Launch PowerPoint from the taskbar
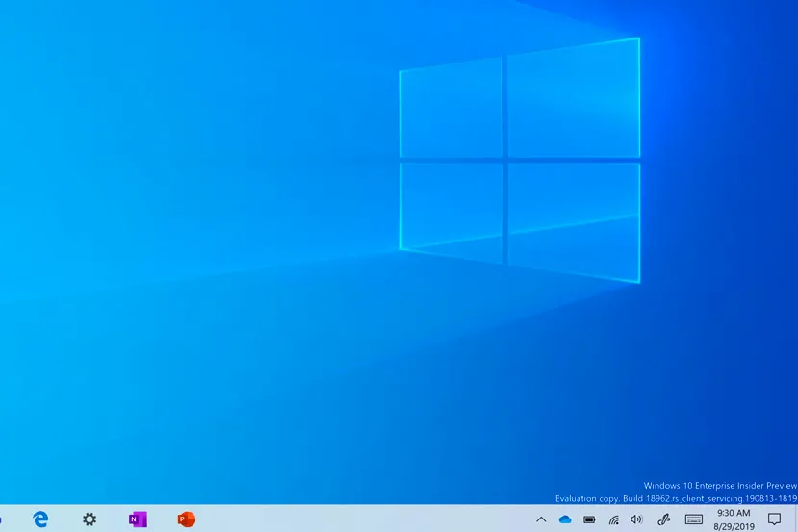The width and height of the screenshot is (798, 532). [x=187, y=519]
